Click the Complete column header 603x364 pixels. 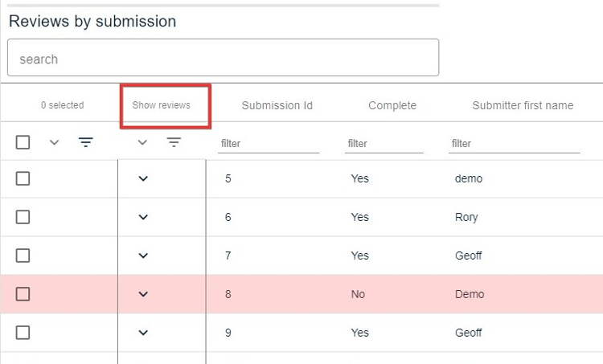click(392, 105)
